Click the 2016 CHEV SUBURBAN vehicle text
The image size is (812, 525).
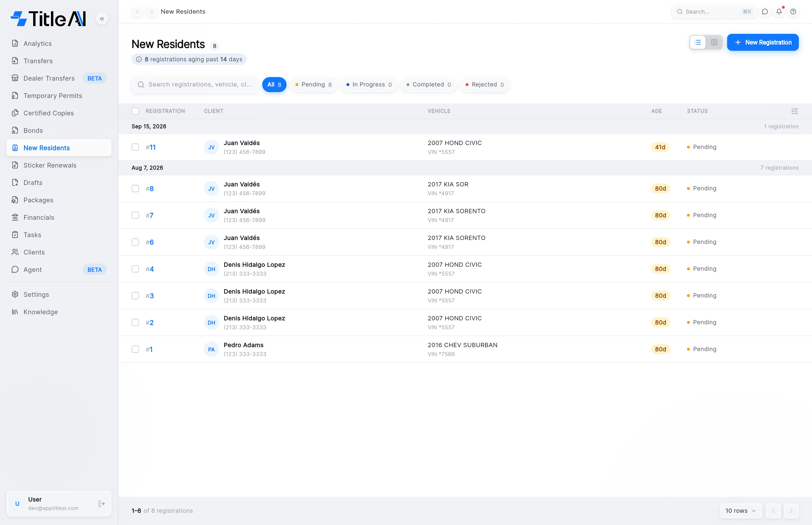pyautogui.click(x=462, y=345)
